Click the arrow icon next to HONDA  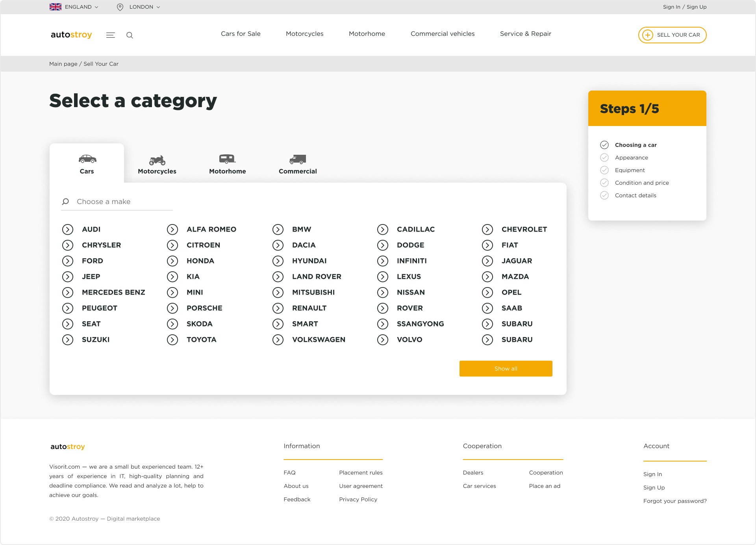pyautogui.click(x=172, y=261)
